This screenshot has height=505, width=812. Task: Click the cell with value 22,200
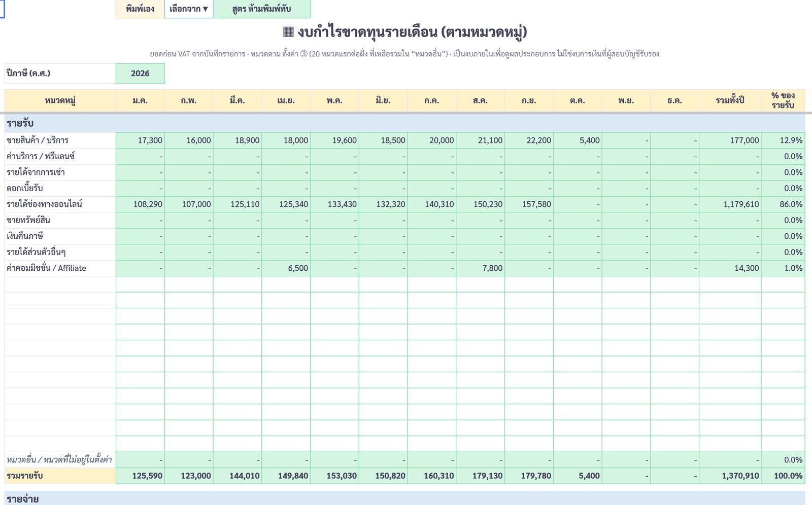[529, 140]
